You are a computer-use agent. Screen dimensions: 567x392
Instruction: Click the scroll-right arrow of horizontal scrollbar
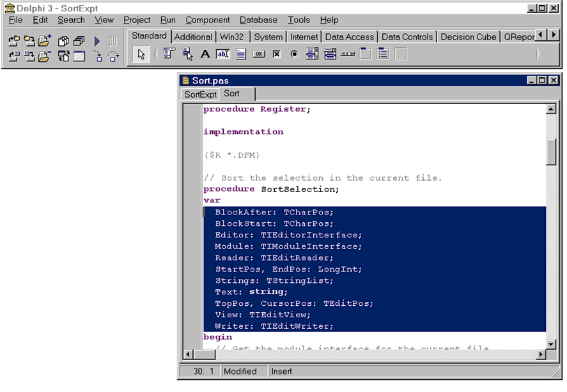click(540, 354)
